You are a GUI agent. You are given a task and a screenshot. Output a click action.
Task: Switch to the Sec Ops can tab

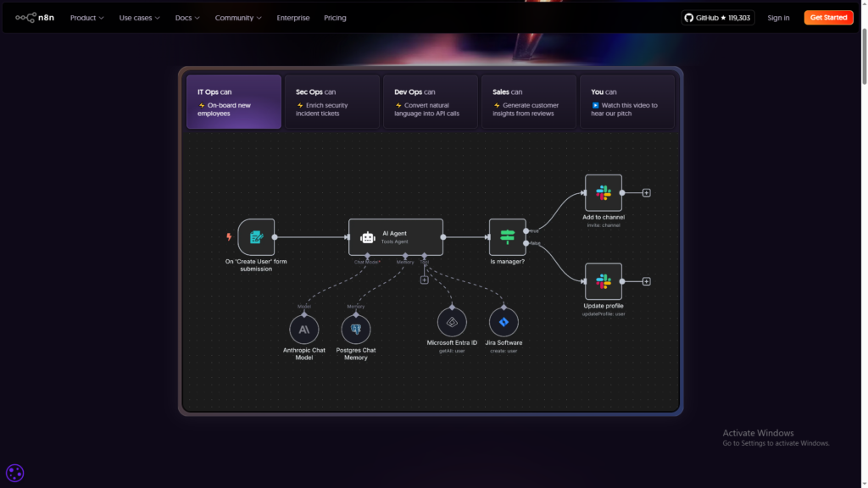pyautogui.click(x=332, y=102)
